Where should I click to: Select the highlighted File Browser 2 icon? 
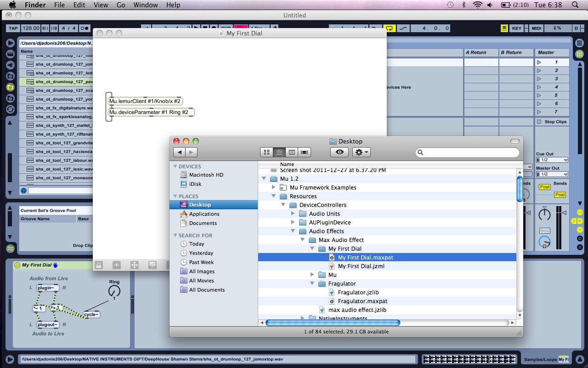10,87
